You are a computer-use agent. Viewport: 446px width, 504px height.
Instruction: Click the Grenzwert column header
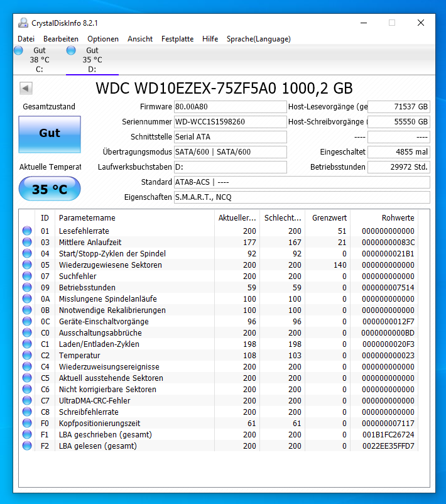tap(328, 217)
